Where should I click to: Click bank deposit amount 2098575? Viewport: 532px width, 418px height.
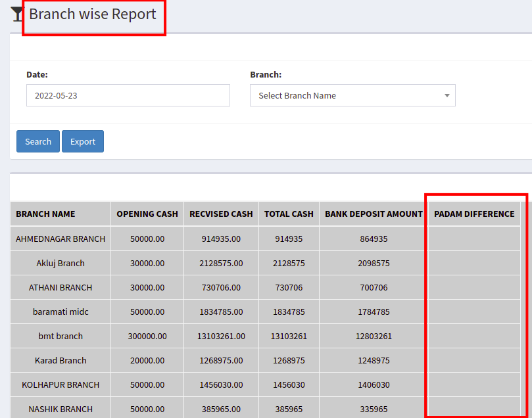pos(374,263)
